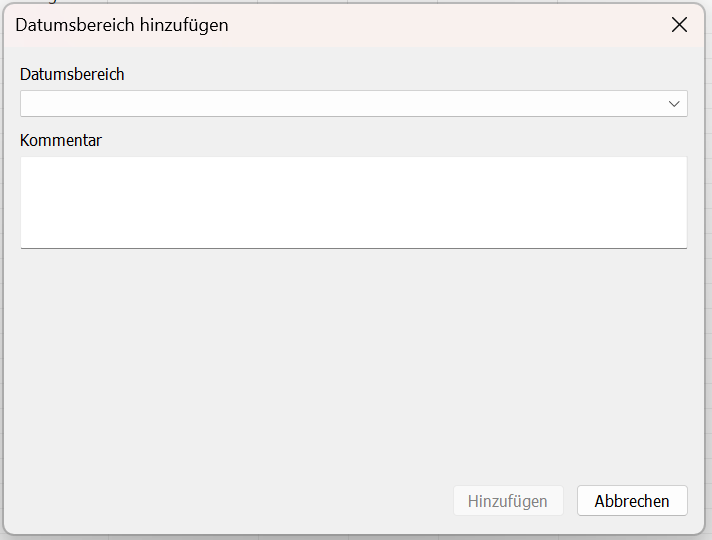Click the 'Datumsbereich' field label
This screenshot has width=712, height=540.
72,74
